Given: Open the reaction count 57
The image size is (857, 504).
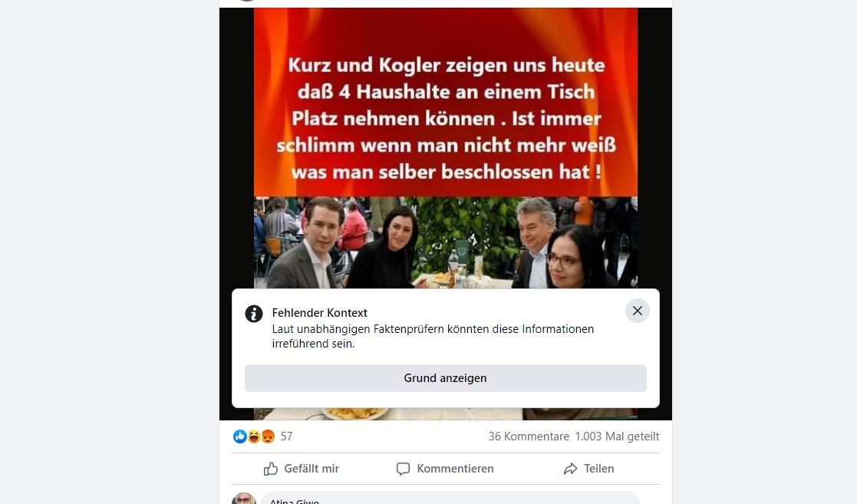Looking at the screenshot, I should [x=286, y=436].
